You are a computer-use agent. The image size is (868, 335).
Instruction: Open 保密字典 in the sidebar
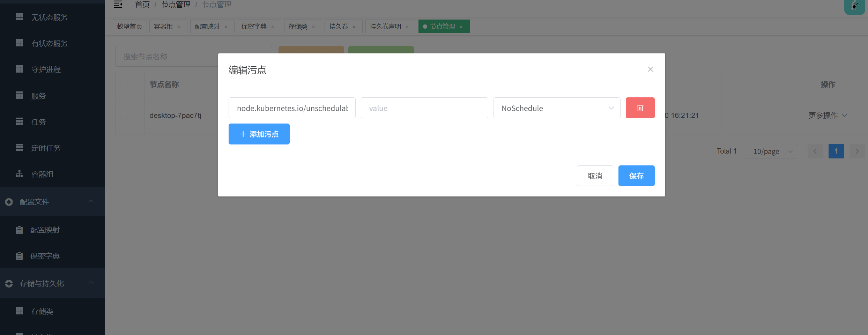(45, 256)
